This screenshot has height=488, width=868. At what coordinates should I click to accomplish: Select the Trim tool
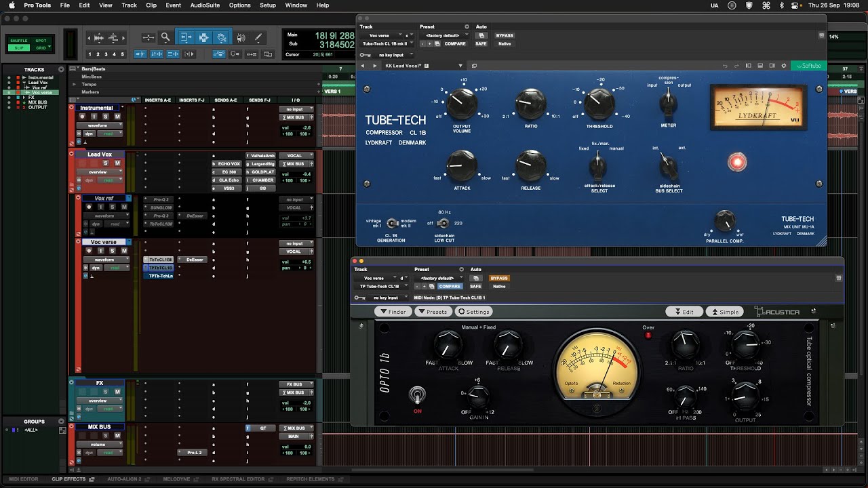pos(185,38)
